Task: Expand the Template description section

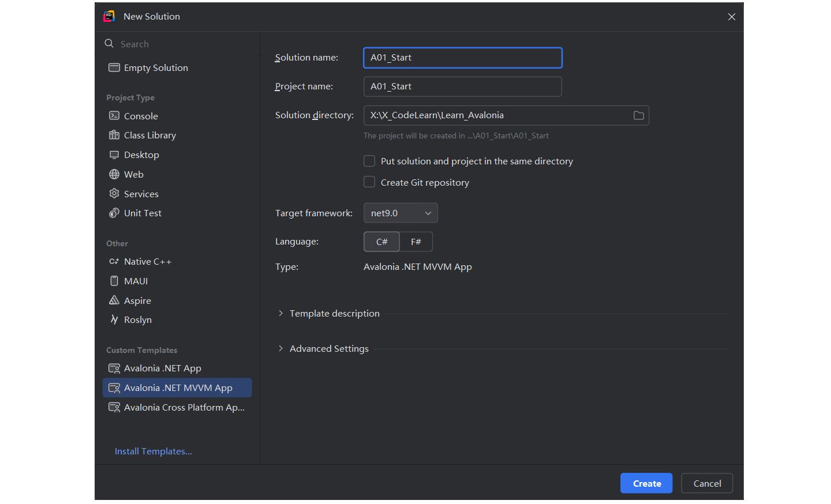Action: click(280, 313)
